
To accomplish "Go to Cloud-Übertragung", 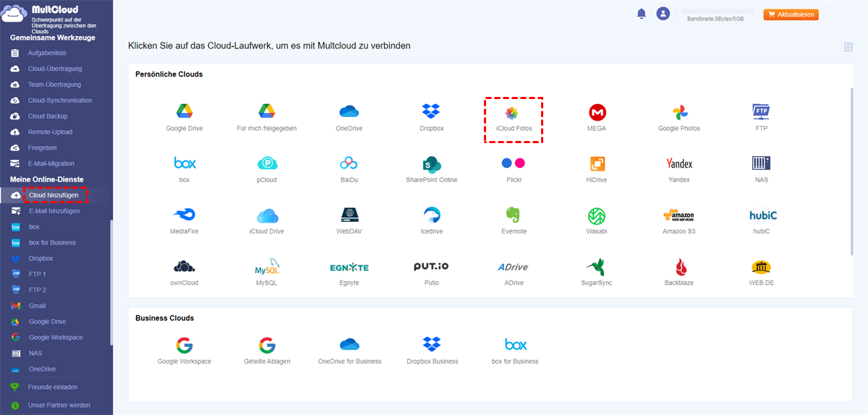I will (x=56, y=69).
